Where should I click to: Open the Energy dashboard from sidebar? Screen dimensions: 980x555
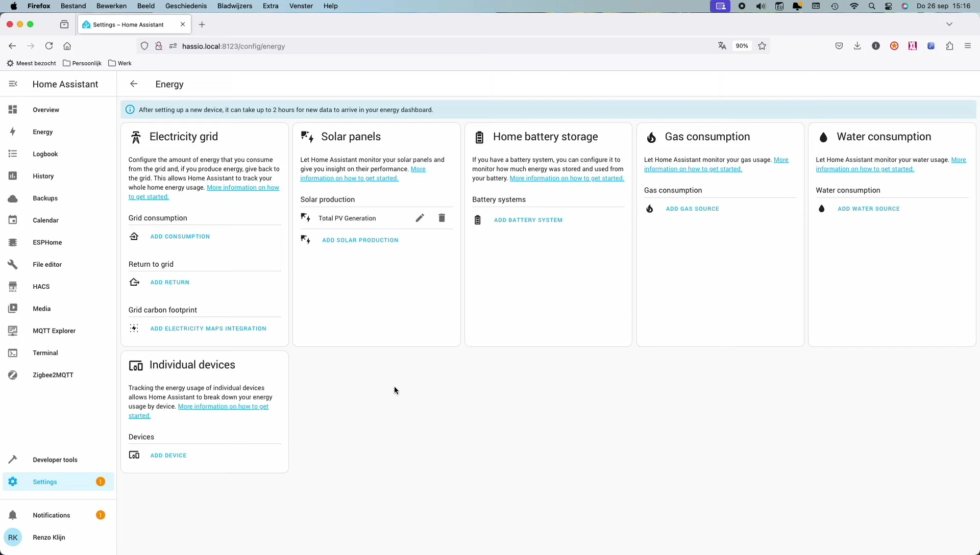[58, 132]
